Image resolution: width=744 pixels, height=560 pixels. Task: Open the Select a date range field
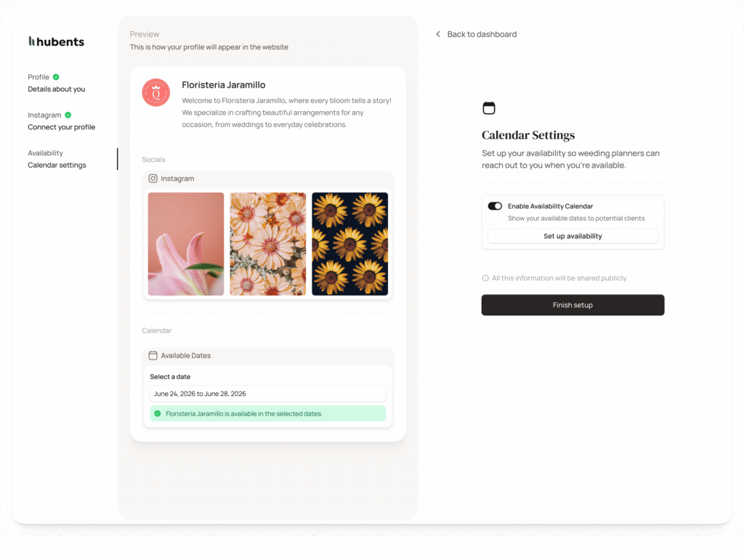coord(267,394)
